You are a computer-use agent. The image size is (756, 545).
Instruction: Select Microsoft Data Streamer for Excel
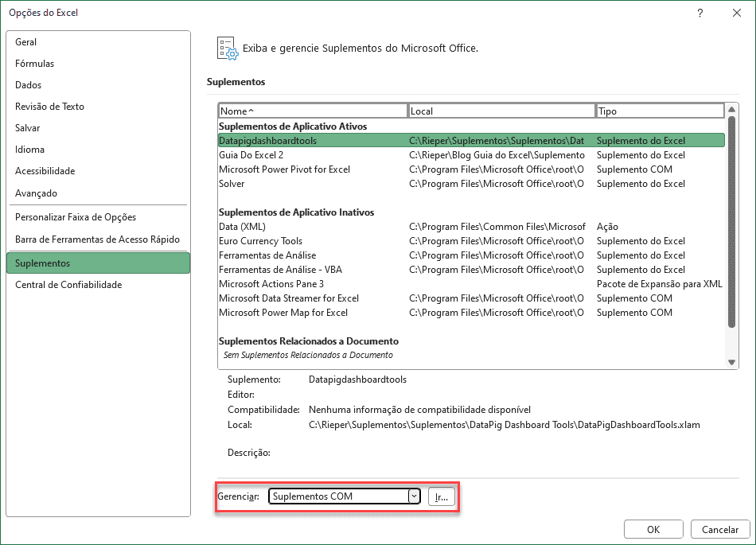click(x=471, y=299)
